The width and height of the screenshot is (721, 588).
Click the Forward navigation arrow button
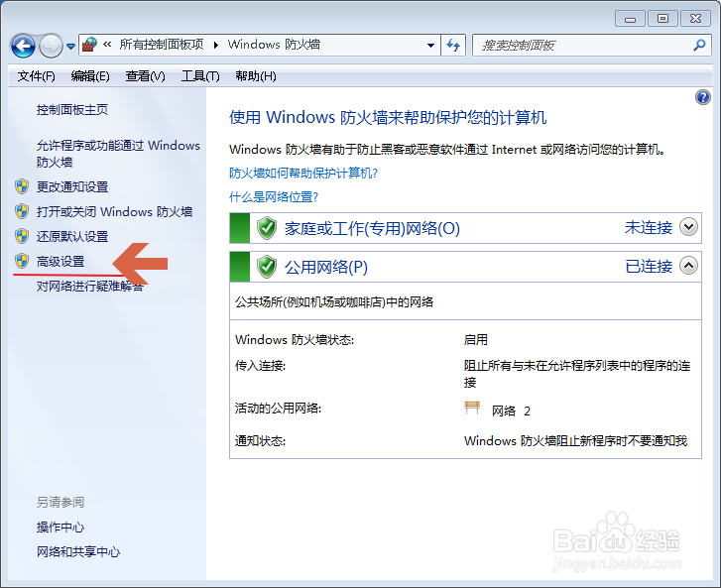(x=51, y=46)
